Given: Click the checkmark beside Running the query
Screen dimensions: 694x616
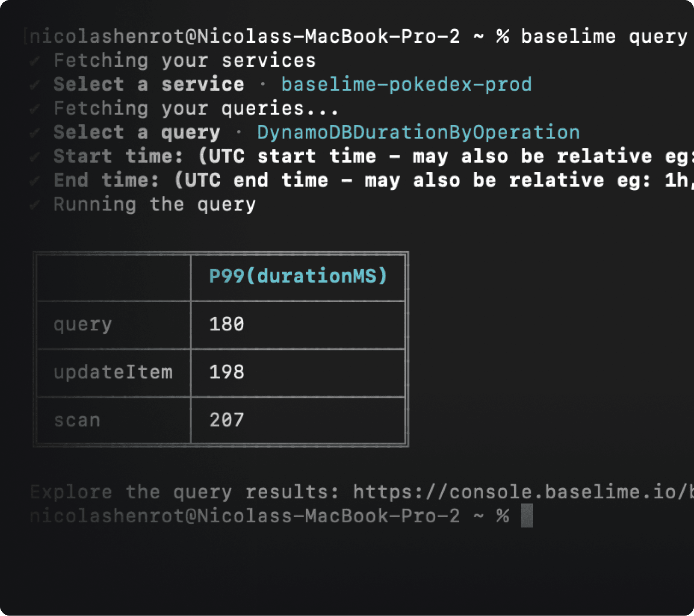Looking at the screenshot, I should (x=35, y=205).
